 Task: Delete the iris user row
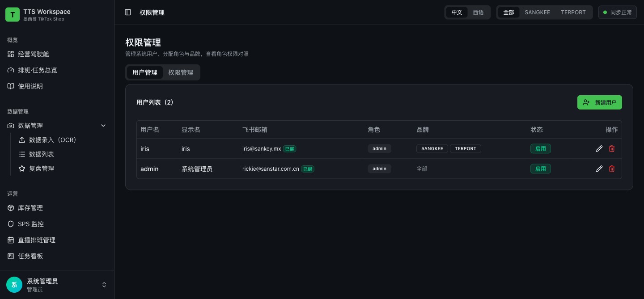click(x=612, y=149)
